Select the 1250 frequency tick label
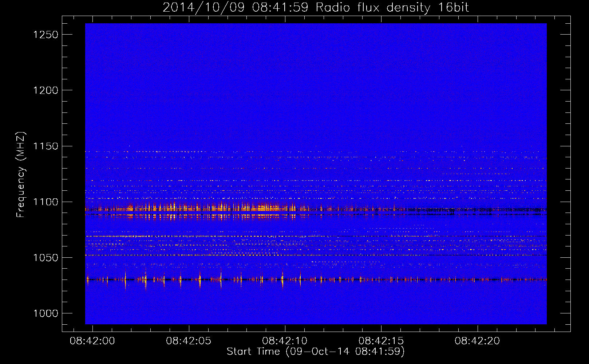589x364 pixels. (x=46, y=35)
